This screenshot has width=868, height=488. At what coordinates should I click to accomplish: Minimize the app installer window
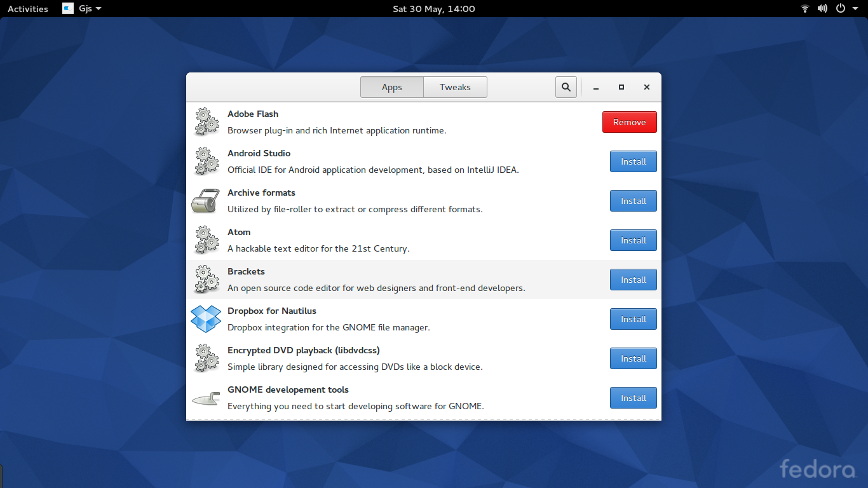pos(596,87)
